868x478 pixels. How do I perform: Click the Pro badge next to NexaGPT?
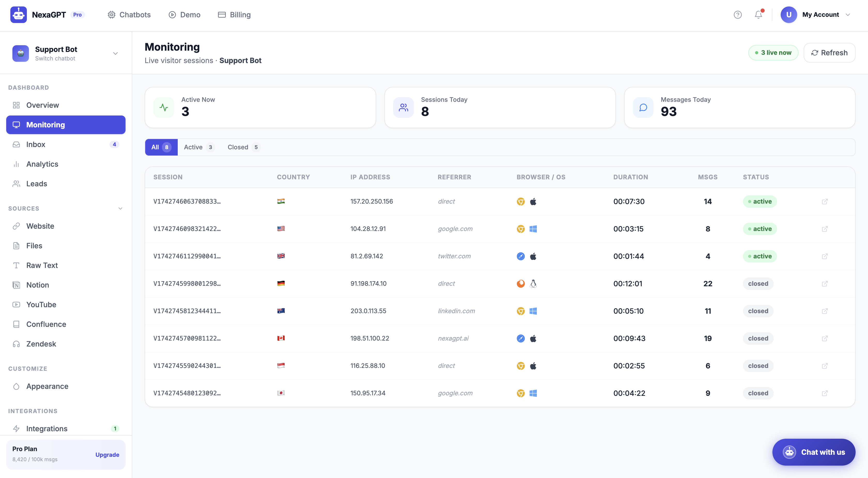78,15
